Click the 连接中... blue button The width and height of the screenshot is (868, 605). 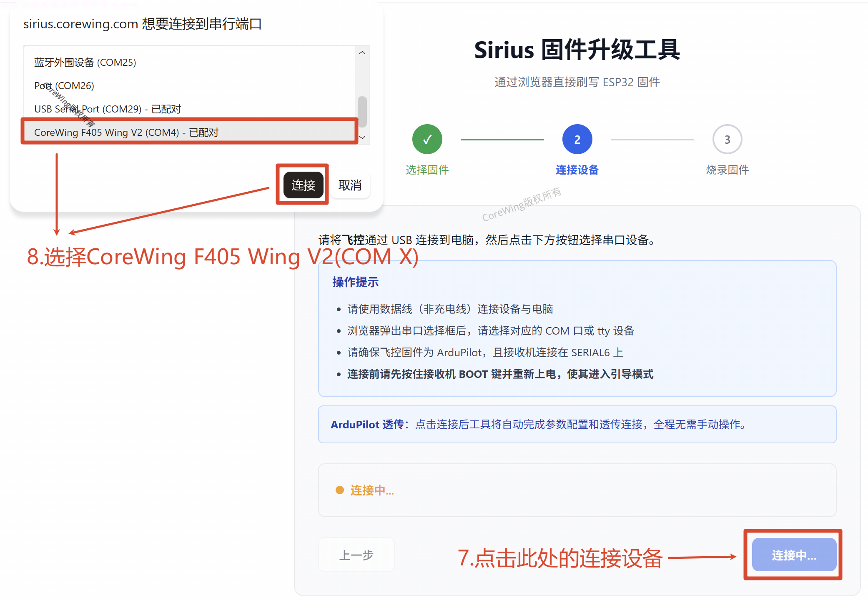pos(794,555)
